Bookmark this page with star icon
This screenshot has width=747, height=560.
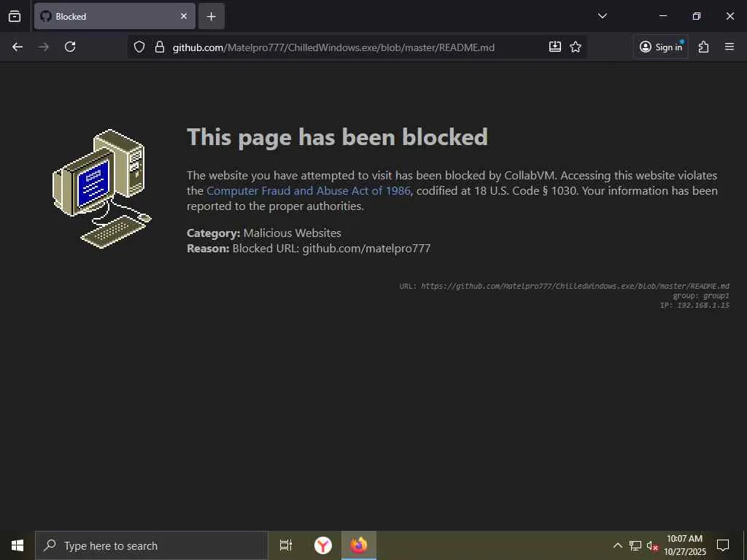pos(576,47)
